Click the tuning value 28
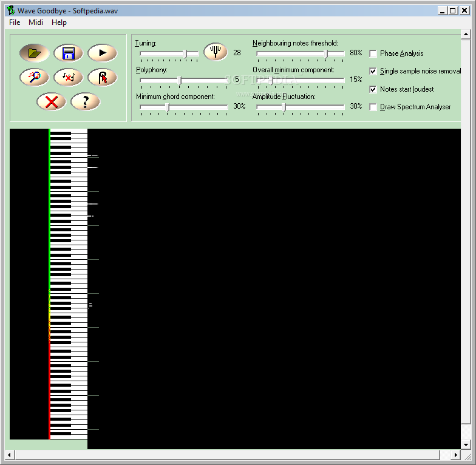Image resolution: width=476 pixels, height=465 pixels. click(237, 53)
